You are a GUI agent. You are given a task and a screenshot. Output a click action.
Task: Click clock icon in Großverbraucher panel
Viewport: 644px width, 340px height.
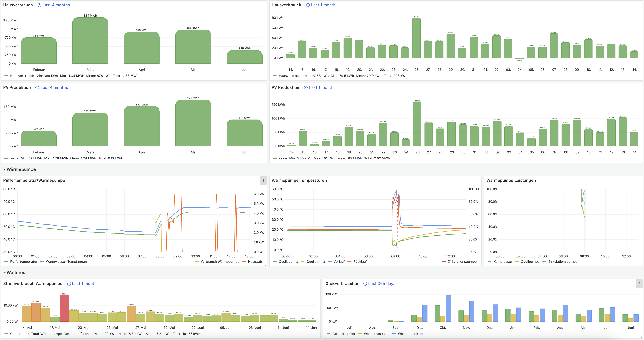click(365, 284)
